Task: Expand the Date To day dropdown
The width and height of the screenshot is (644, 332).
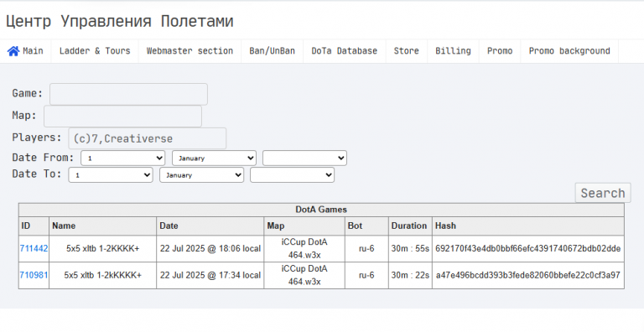Action: click(111, 175)
